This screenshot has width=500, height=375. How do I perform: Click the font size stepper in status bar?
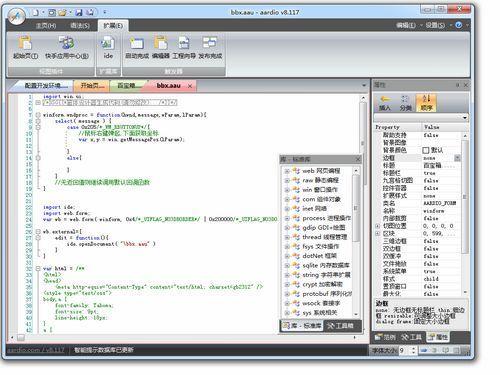click(414, 350)
